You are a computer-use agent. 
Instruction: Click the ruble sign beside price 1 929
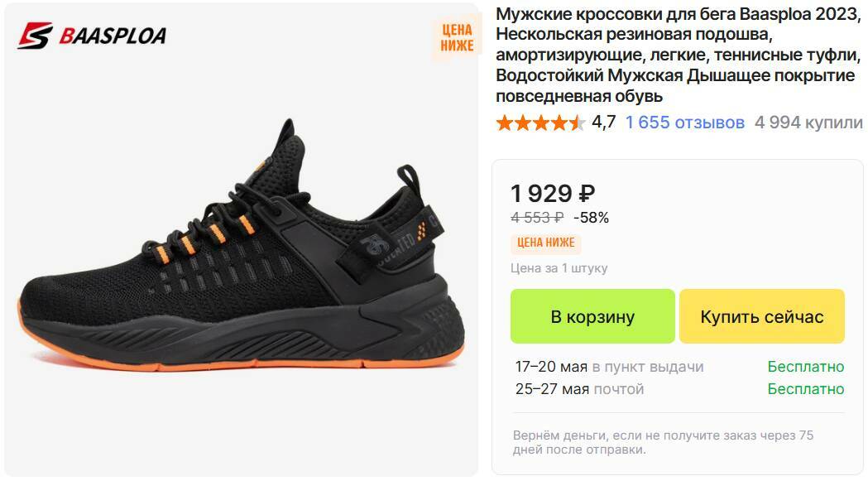pyautogui.click(x=586, y=194)
